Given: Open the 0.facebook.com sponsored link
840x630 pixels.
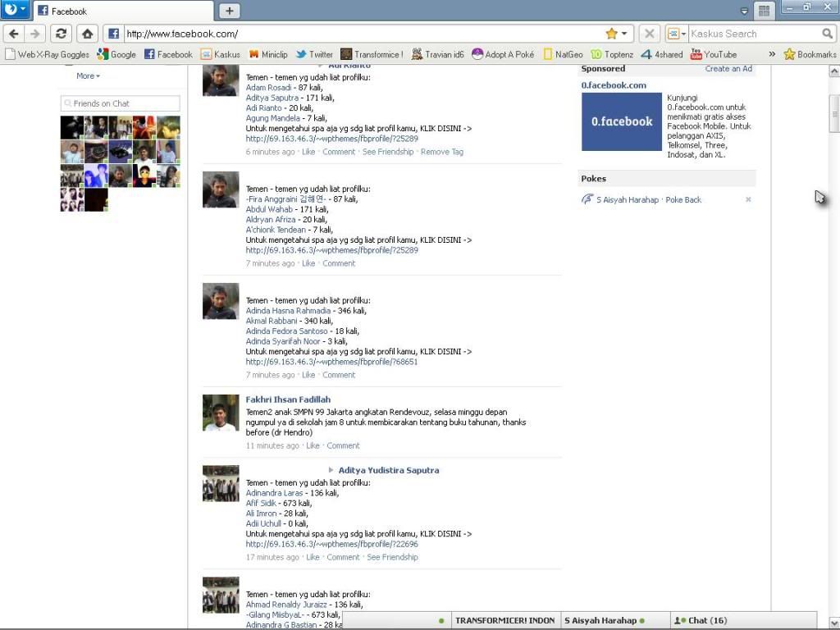Looking at the screenshot, I should tap(614, 85).
